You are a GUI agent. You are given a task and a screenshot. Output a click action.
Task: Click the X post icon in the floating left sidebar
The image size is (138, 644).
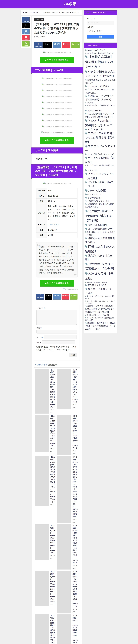point(26,26)
